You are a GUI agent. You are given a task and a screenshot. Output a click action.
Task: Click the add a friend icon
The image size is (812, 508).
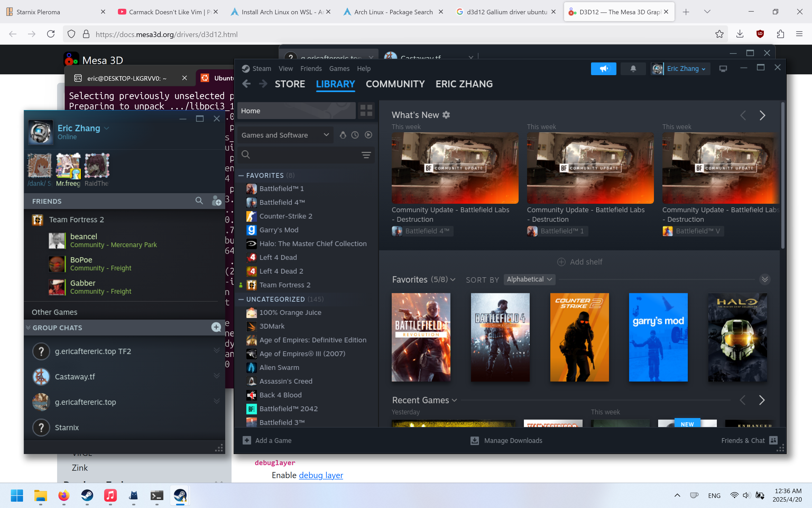[217, 201]
